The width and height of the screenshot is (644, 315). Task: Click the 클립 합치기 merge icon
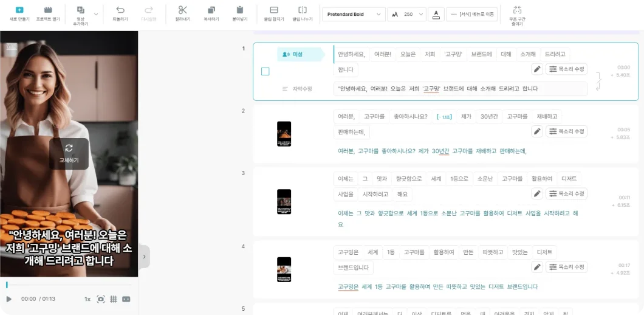click(274, 10)
